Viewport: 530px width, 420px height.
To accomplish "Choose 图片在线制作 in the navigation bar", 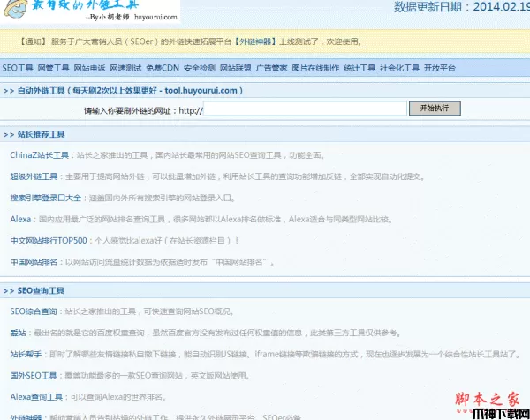I will [x=315, y=68].
